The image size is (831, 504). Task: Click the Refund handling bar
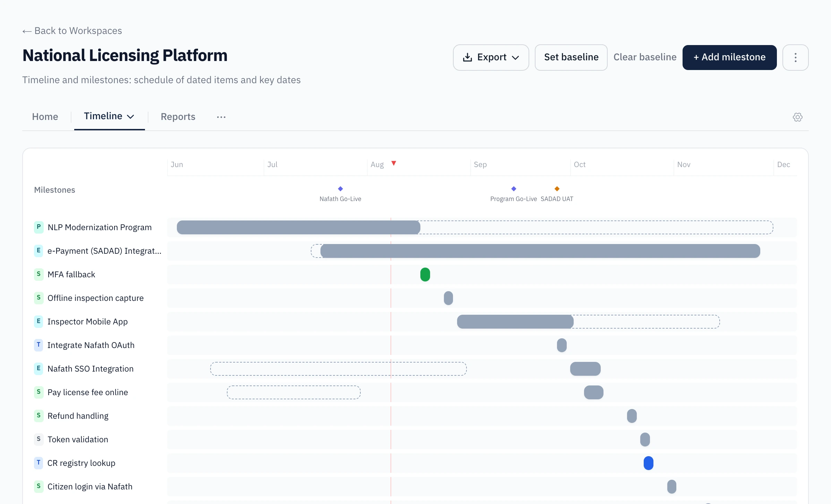(x=632, y=416)
